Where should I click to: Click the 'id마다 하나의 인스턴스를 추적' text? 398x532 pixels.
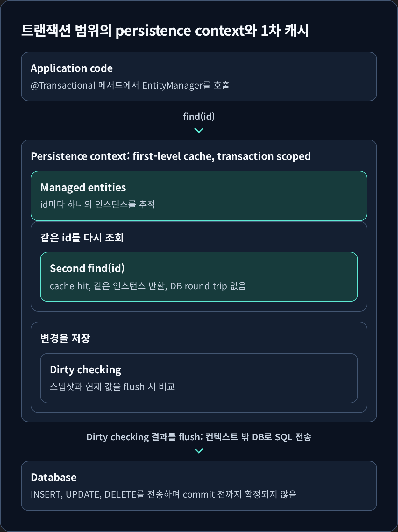(x=98, y=204)
